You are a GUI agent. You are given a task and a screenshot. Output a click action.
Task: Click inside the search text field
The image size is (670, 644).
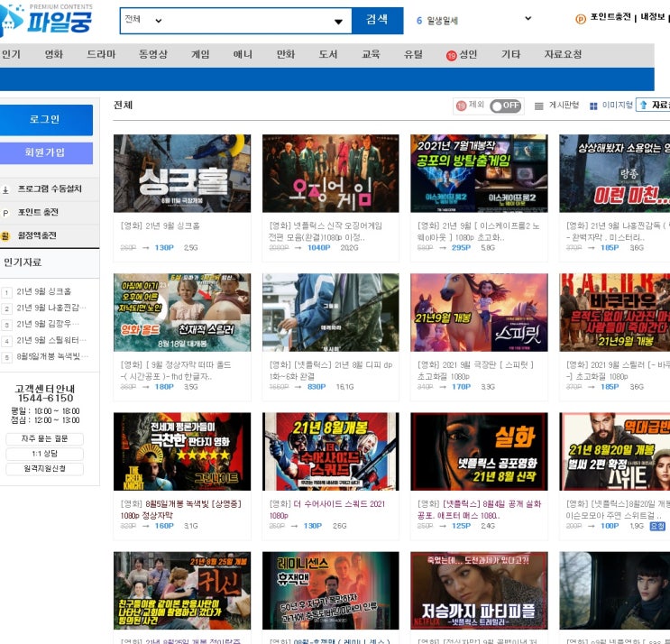coord(248,21)
